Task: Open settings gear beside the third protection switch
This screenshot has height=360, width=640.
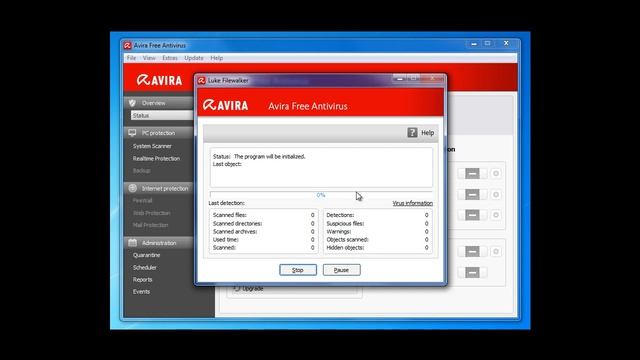Action: tap(496, 215)
